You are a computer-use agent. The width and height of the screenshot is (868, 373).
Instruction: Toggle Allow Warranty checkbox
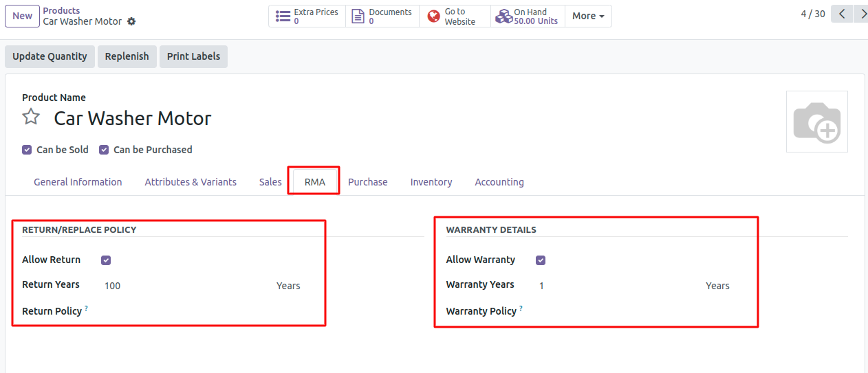tap(541, 260)
